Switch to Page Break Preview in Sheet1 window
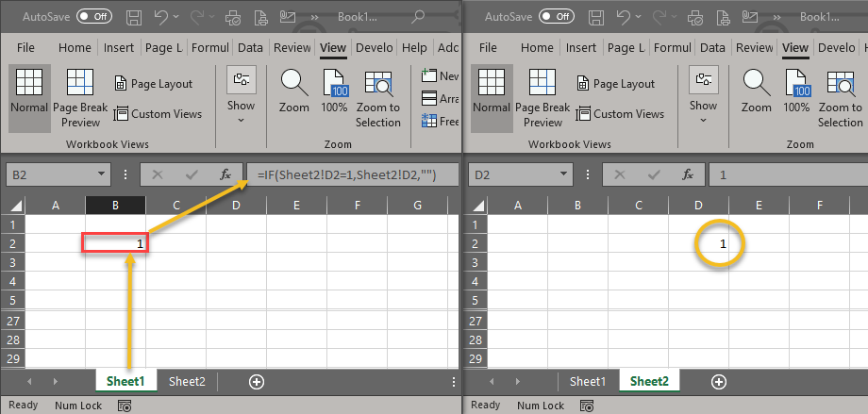Viewport: 868px width, 414px height. coord(80,98)
